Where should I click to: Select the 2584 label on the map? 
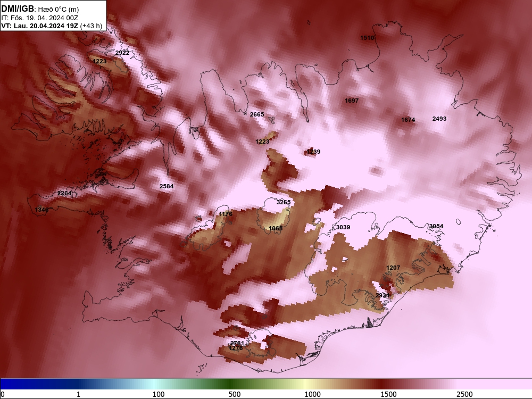click(167, 186)
